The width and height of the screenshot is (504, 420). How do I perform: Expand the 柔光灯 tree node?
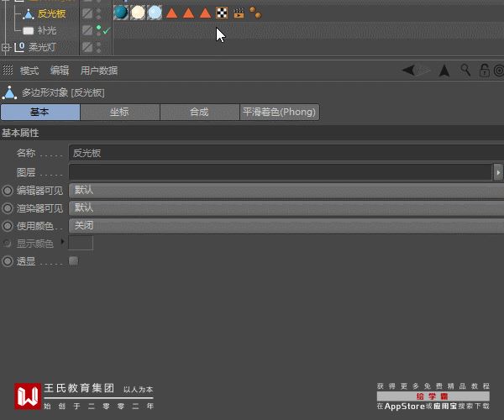pyautogui.click(x=6, y=48)
